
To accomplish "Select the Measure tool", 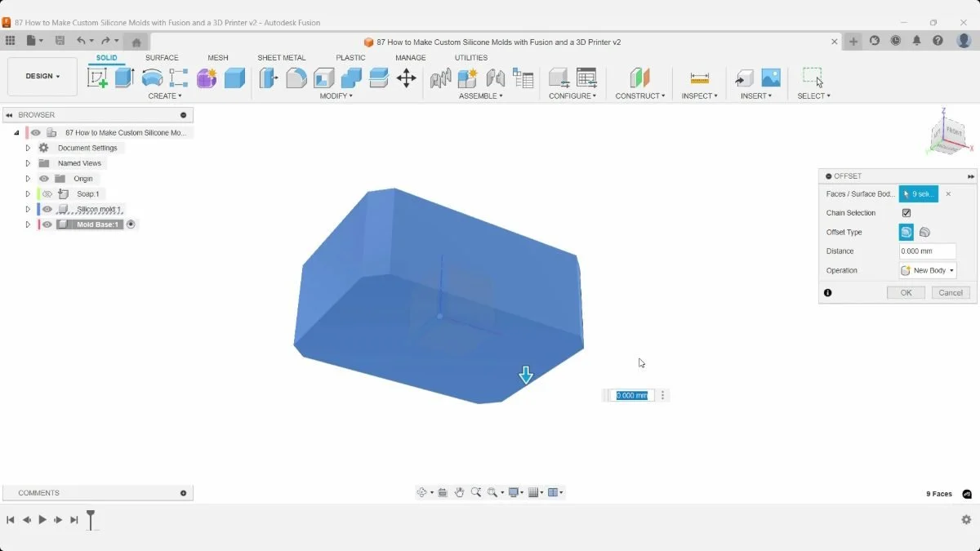I will [x=699, y=78].
